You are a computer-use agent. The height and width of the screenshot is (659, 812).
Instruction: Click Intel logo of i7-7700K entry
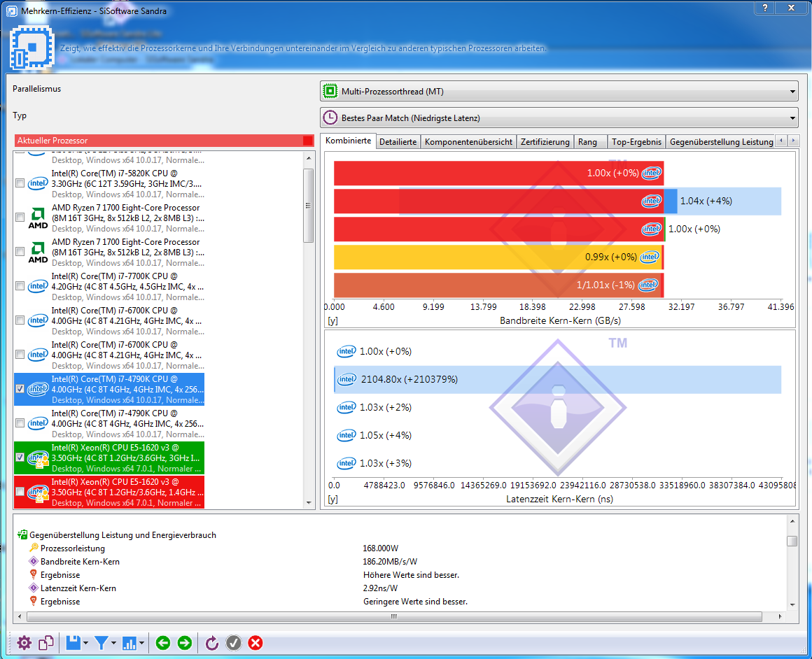(x=38, y=286)
